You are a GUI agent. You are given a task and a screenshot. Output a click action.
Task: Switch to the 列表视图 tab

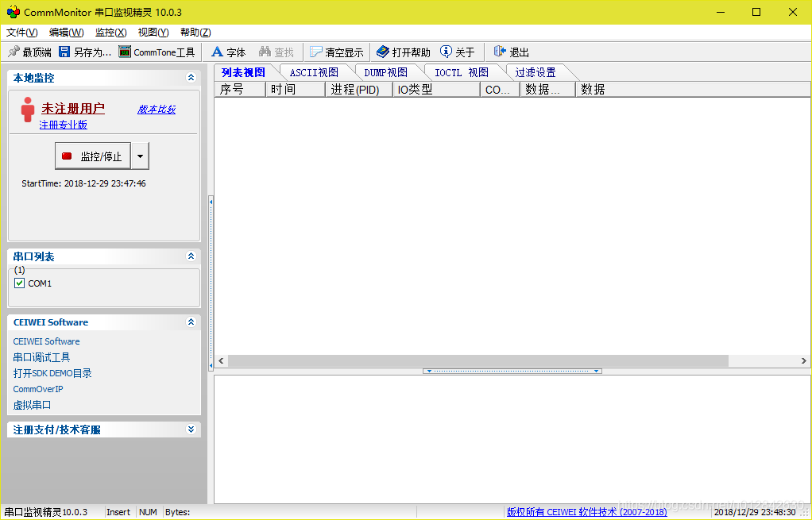[x=243, y=72]
